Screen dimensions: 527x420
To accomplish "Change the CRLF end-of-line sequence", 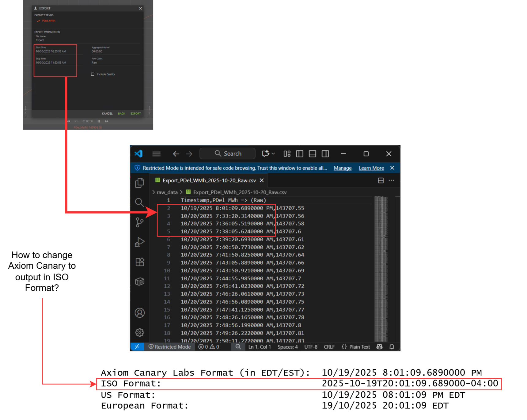I will point(329,347).
